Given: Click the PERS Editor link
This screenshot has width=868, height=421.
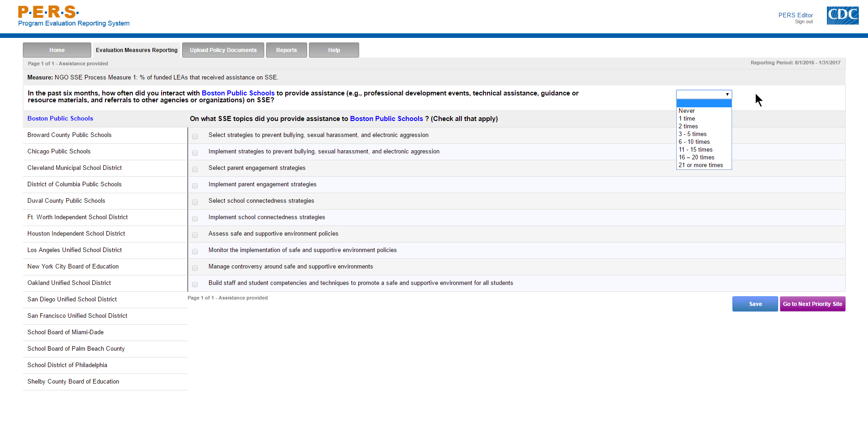Looking at the screenshot, I should (x=795, y=15).
